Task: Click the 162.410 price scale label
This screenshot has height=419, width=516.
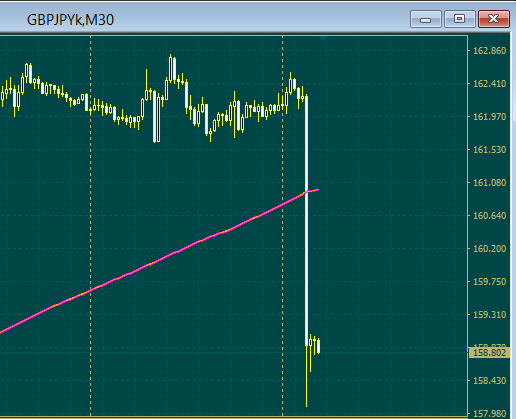Action: point(489,84)
